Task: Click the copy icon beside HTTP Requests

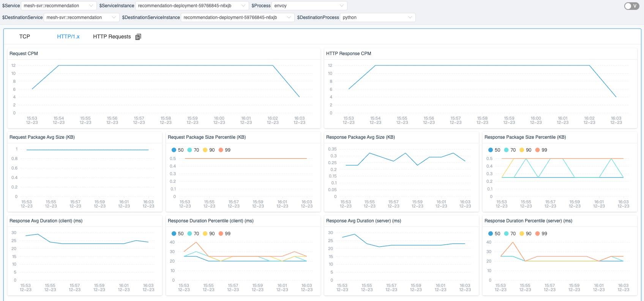Action: (138, 37)
